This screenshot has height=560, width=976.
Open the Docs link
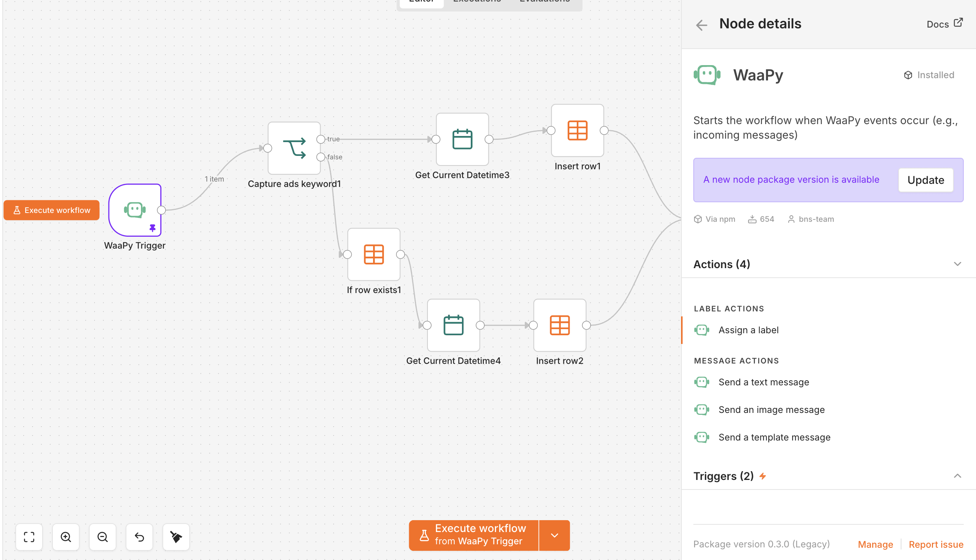(x=945, y=24)
